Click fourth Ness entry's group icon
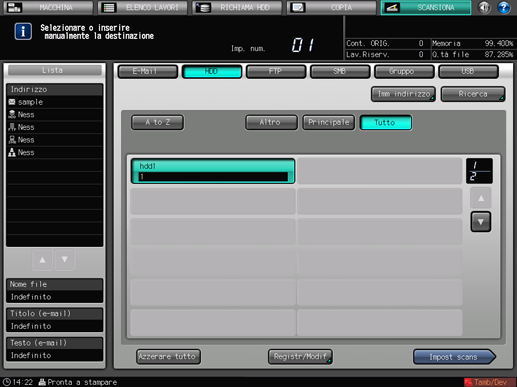This screenshot has width=517, height=387. point(12,152)
